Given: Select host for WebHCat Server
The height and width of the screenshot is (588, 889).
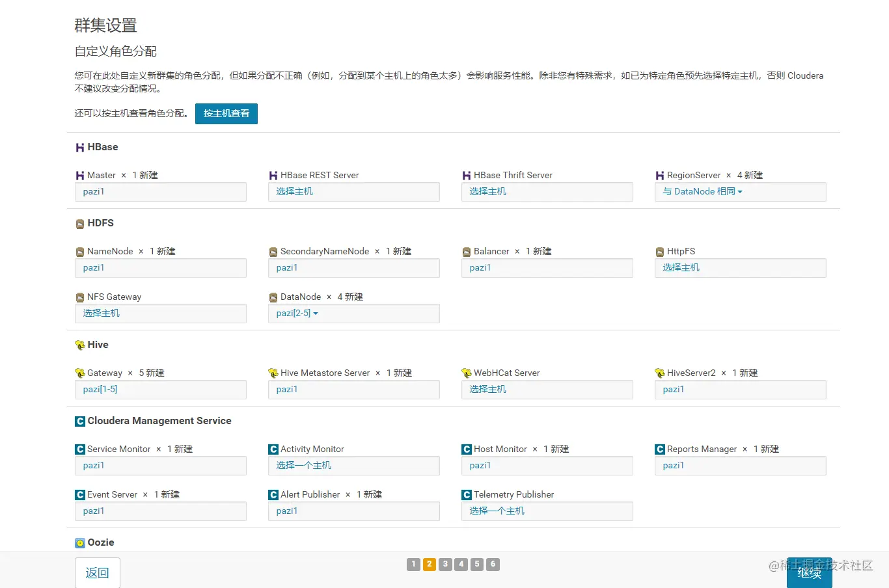Looking at the screenshot, I should (x=547, y=390).
